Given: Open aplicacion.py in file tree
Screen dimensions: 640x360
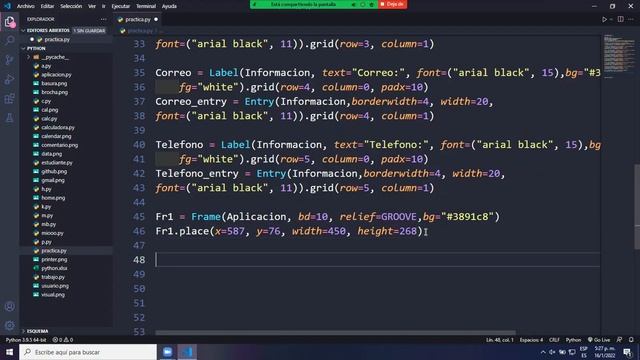Looking at the screenshot, I should [x=56, y=75].
